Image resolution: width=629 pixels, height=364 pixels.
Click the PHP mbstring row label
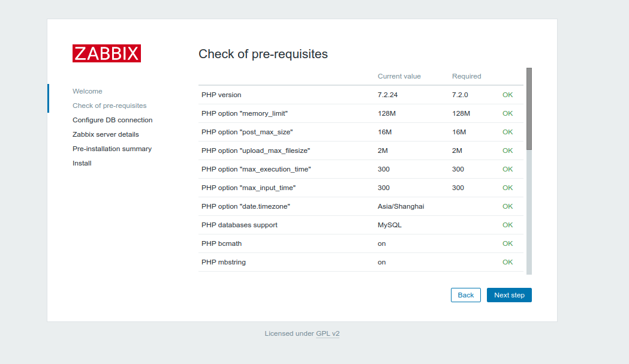224,262
